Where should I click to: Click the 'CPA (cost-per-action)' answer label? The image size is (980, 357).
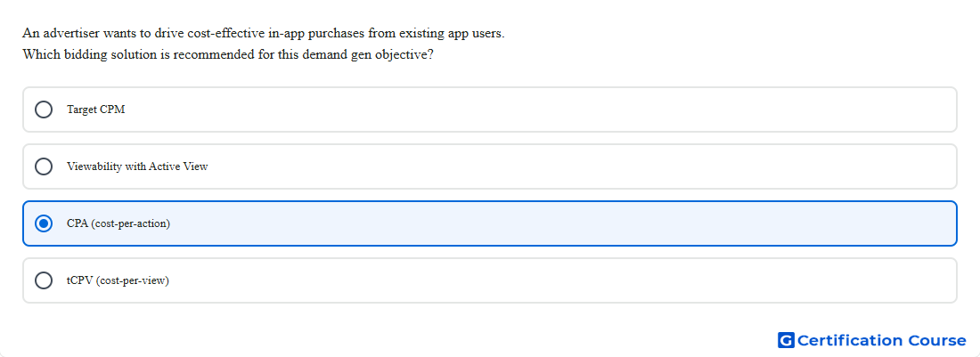pos(118,223)
